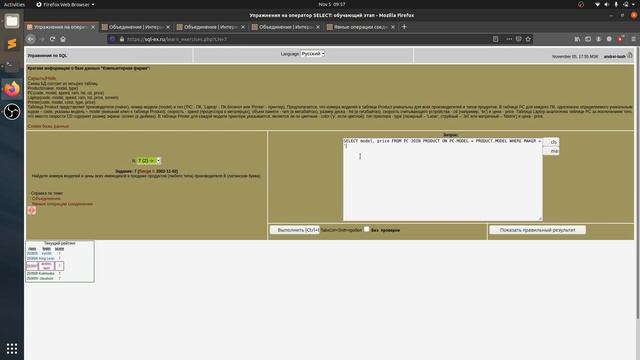Open the Firefox library icon

[x=577, y=39]
